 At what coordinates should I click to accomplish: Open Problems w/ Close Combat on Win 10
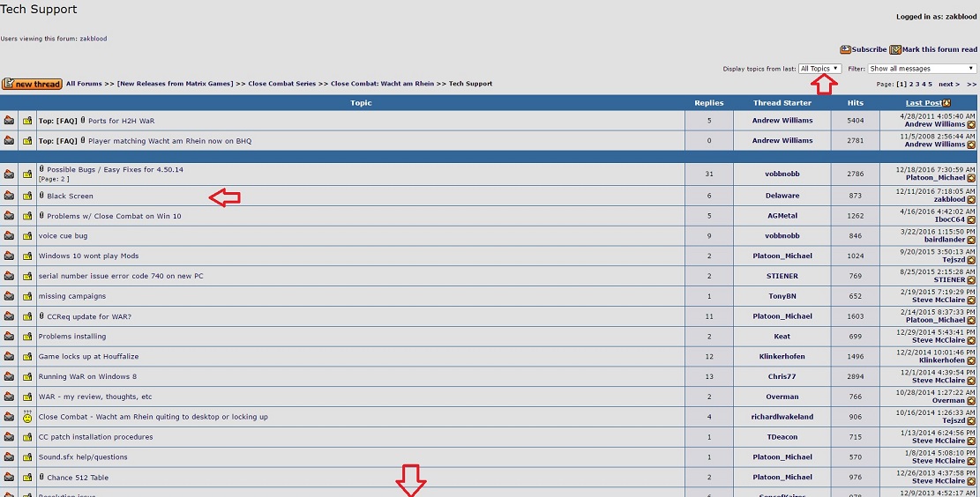tap(114, 216)
